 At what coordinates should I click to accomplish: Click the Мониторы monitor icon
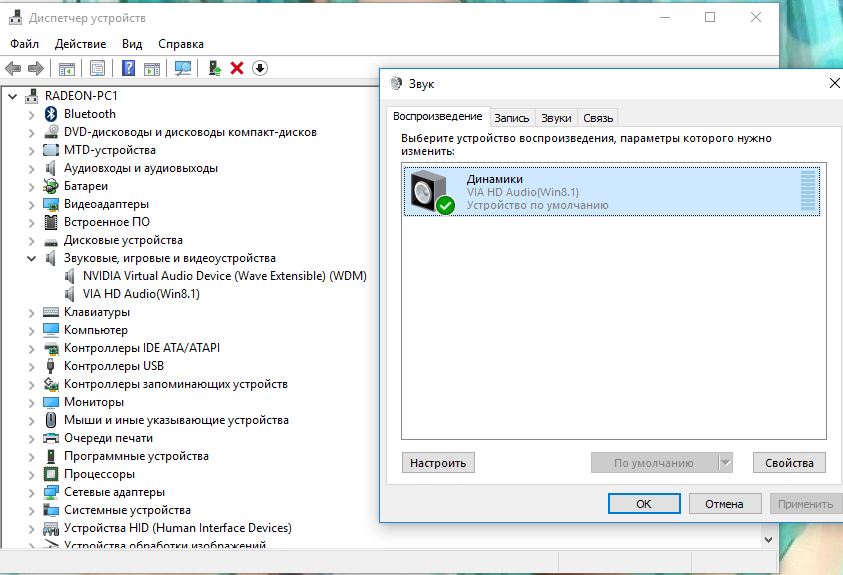(x=51, y=402)
